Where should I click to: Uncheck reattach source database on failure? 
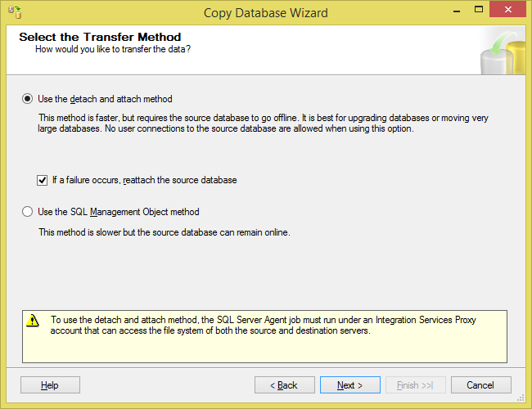click(x=42, y=180)
